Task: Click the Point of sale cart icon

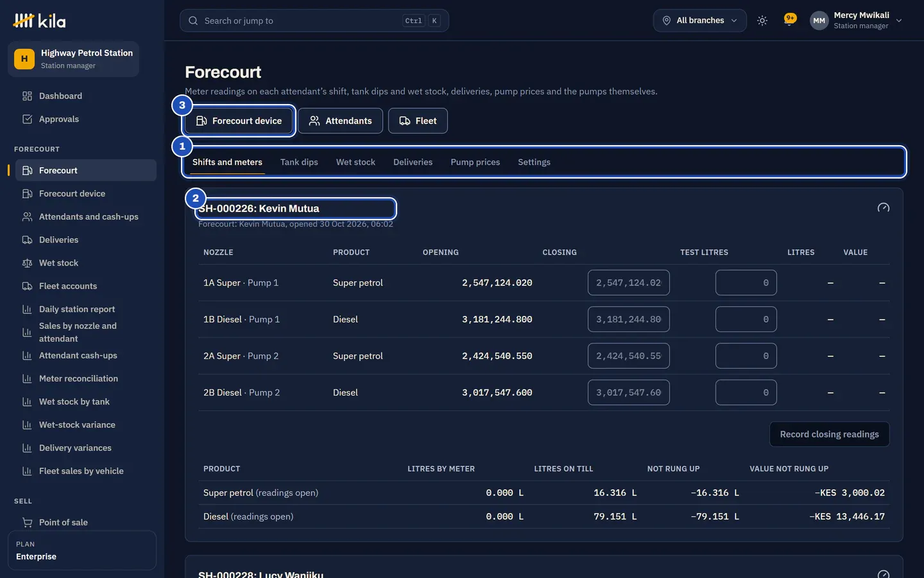Action: tap(27, 522)
